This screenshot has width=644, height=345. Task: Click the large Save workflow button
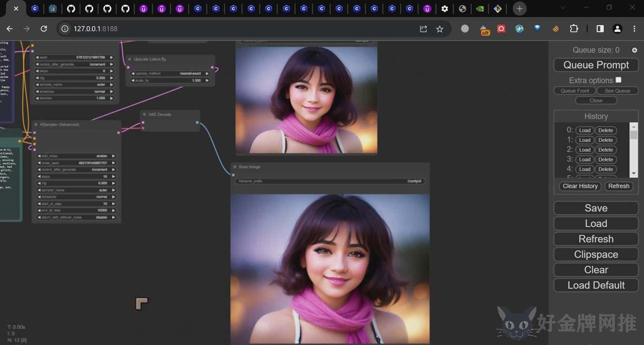[x=596, y=208]
